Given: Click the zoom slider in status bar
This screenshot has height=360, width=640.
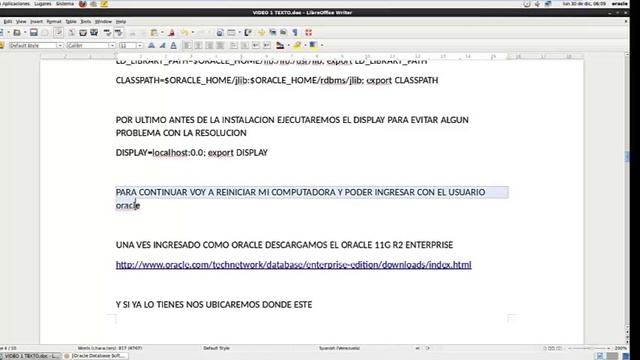Looking at the screenshot, I should [589, 348].
